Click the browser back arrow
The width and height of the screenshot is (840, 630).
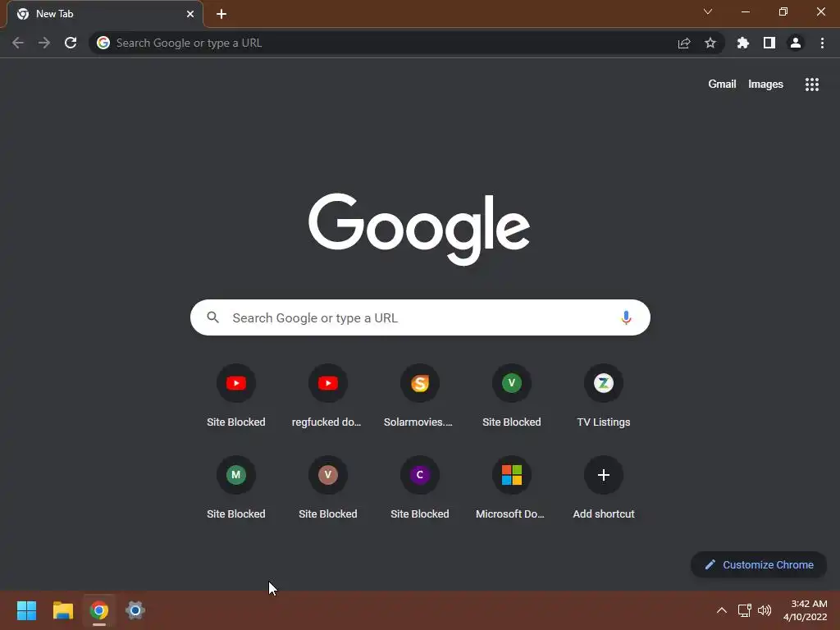pyautogui.click(x=18, y=43)
